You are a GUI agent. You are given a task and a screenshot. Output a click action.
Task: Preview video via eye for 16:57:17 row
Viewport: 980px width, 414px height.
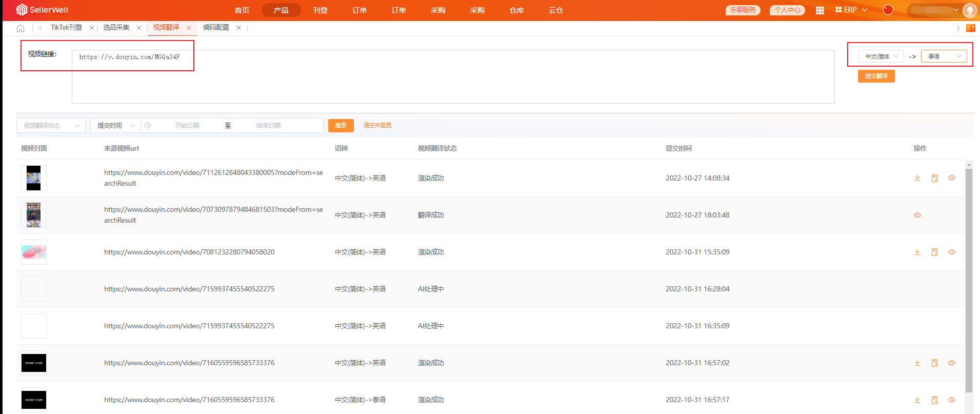(x=952, y=400)
